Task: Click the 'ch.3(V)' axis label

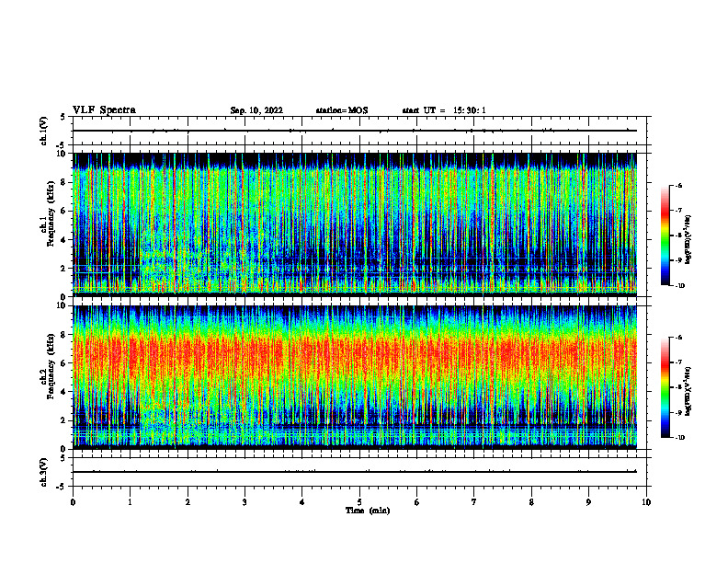Action: (x=44, y=472)
